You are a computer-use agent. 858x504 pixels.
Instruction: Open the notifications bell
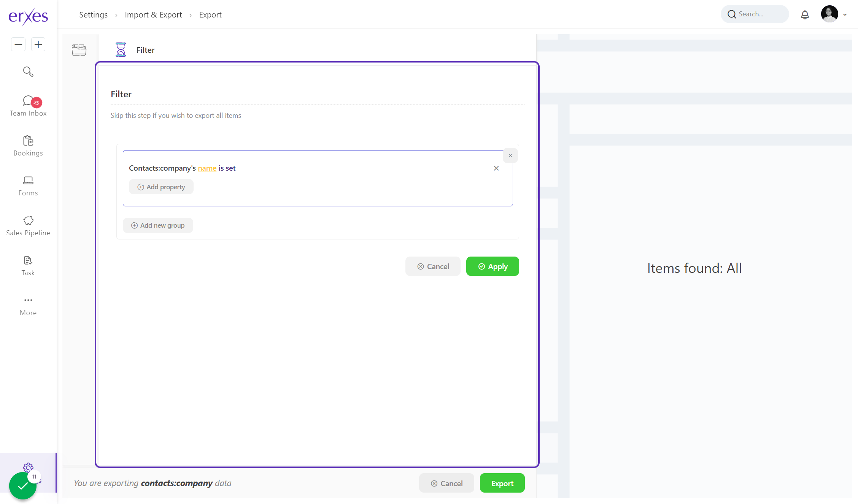click(x=805, y=14)
